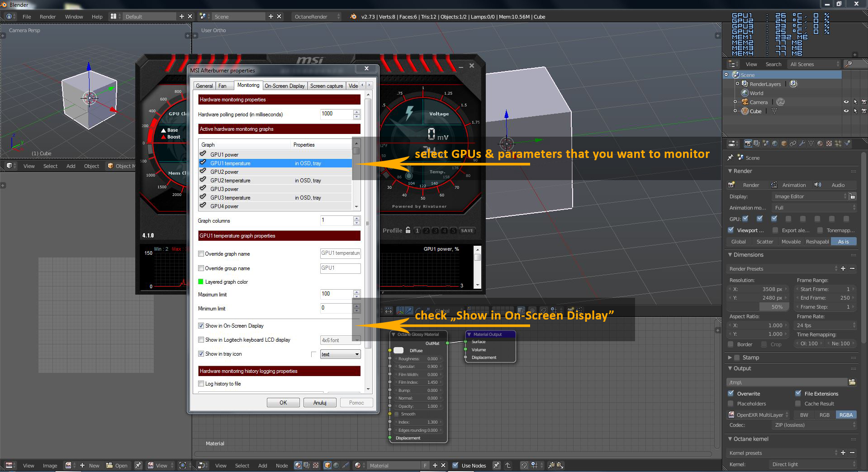Open the world properties globe icon
The height and width of the screenshot is (472, 868).
775,143
